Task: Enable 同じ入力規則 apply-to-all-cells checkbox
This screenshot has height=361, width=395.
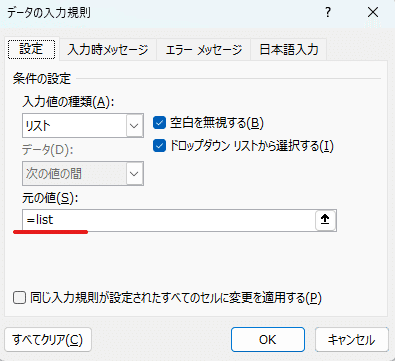Action: coord(19,297)
